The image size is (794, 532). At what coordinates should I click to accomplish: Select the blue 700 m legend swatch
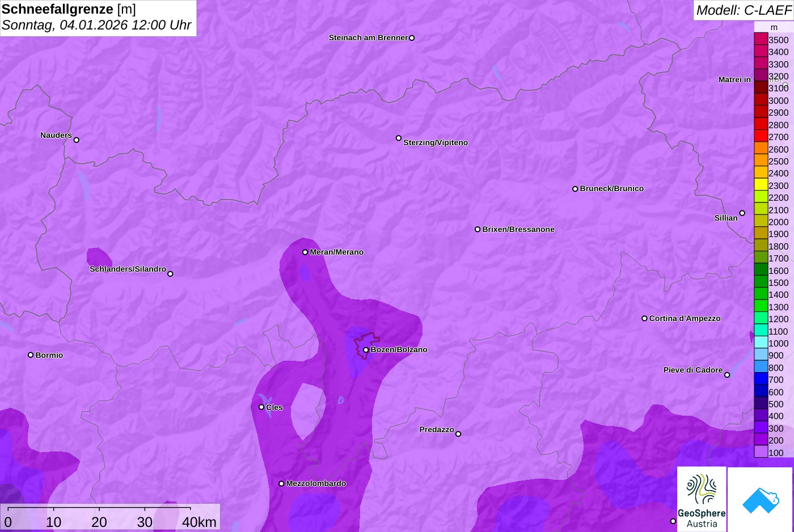coord(761,379)
